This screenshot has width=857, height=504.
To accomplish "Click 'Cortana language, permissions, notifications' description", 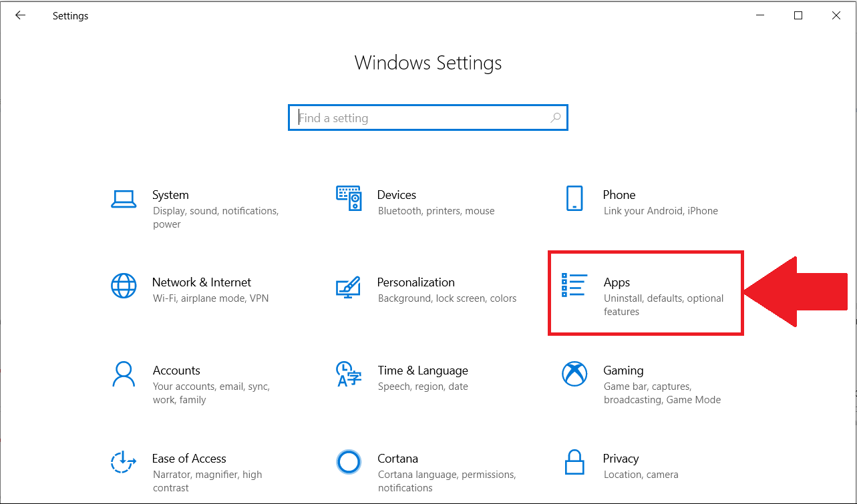I will pos(447,481).
